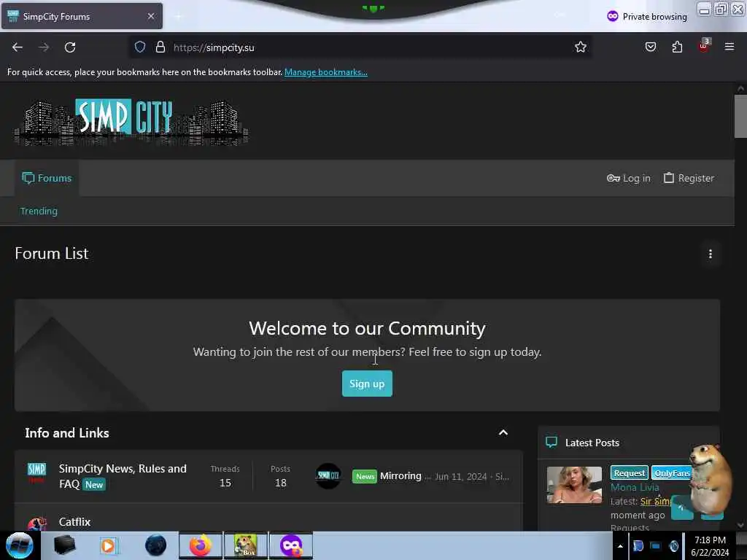Bookmark this page with the star icon
Image resolution: width=747 pixels, height=560 pixels.
(x=580, y=47)
